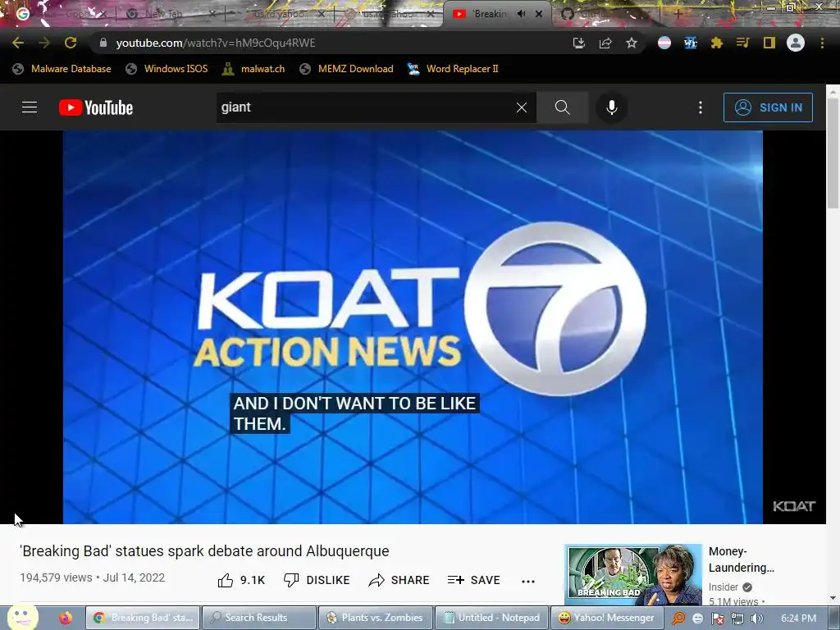Open the Insider channel name
840x630 pixels.
pyautogui.click(x=724, y=587)
